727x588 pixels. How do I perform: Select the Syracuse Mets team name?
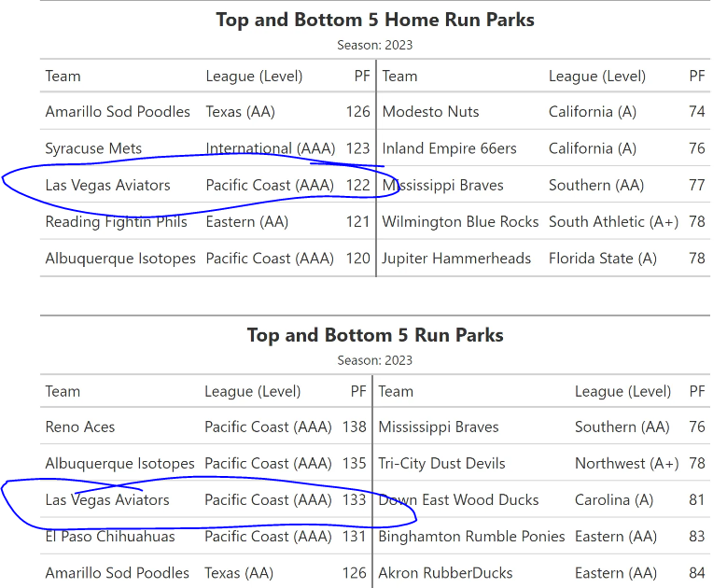pyautogui.click(x=93, y=148)
